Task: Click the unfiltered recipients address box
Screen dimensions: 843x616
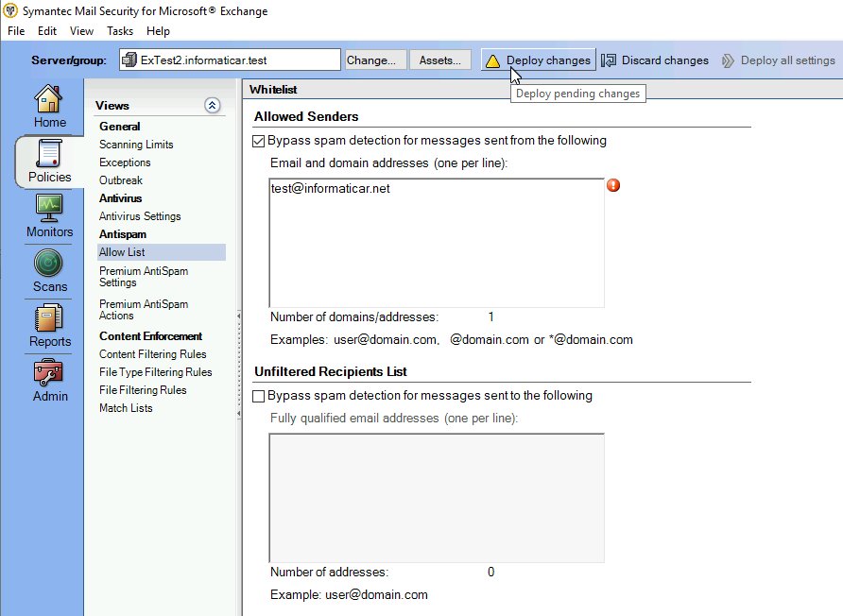Action: (x=437, y=498)
